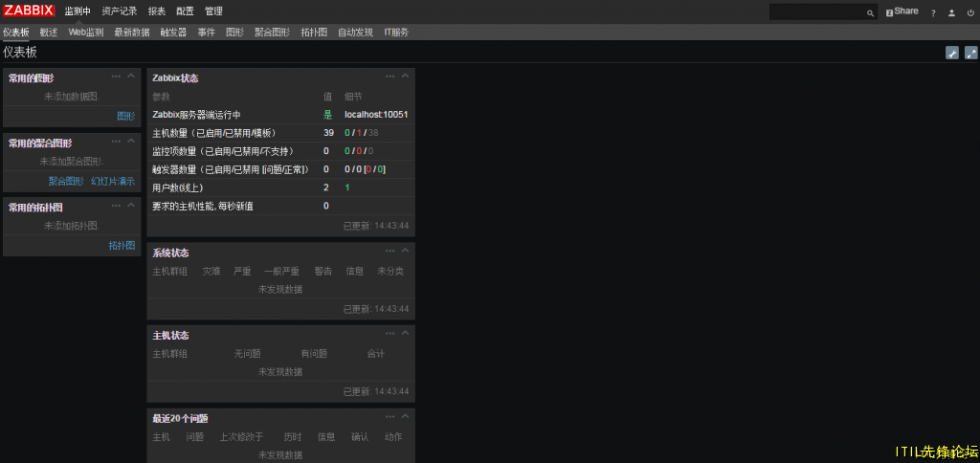Viewport: 980px width, 463px height.
Task: Open the 拓扑图 link in 常用的拓扑图
Action: [122, 246]
